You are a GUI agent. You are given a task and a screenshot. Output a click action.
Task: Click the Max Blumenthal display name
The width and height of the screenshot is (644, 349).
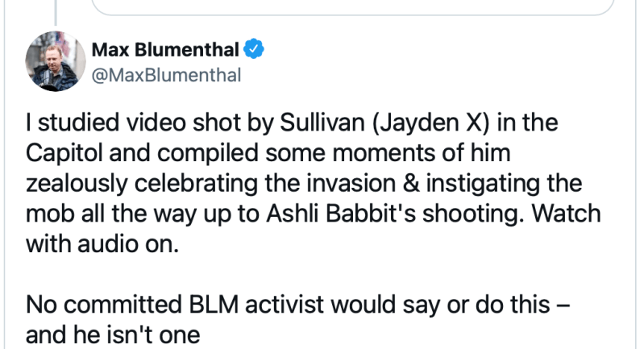pyautogui.click(x=165, y=51)
